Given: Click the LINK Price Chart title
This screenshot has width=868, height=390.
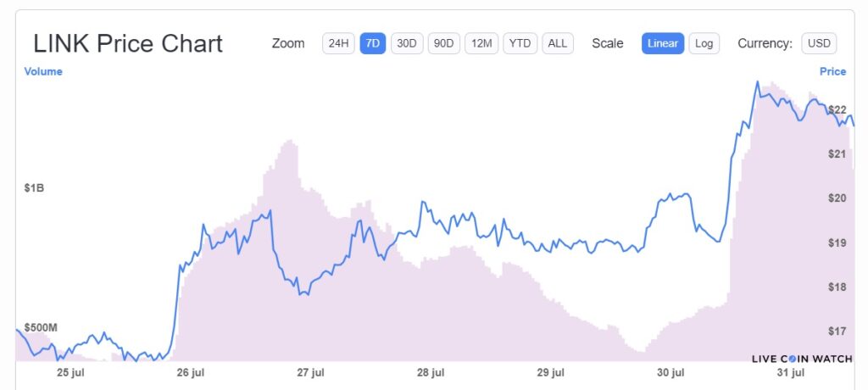Looking at the screenshot, I should pyautogui.click(x=128, y=43).
